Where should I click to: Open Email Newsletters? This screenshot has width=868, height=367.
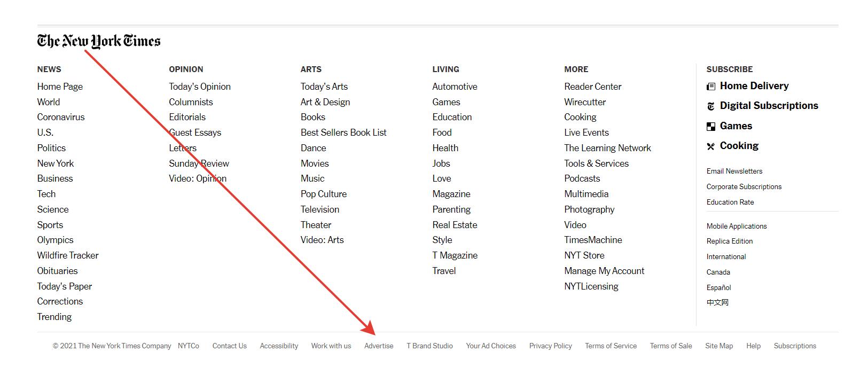pyautogui.click(x=734, y=171)
